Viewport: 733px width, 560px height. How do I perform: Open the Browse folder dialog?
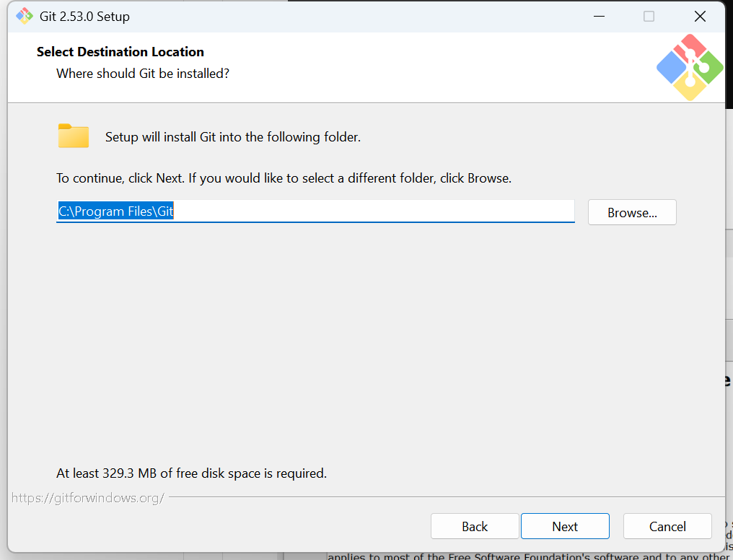[632, 212]
